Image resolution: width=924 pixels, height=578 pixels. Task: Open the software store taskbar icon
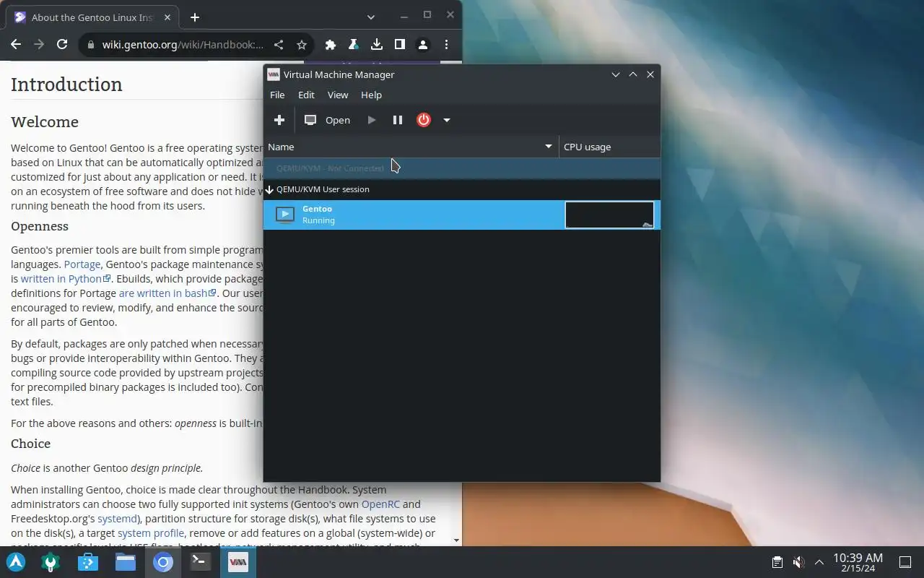coord(88,562)
